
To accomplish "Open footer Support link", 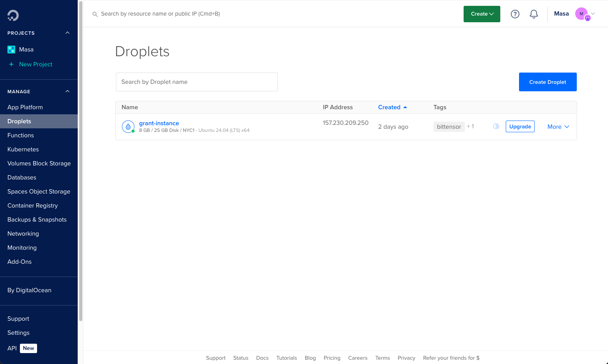I will point(216,358).
